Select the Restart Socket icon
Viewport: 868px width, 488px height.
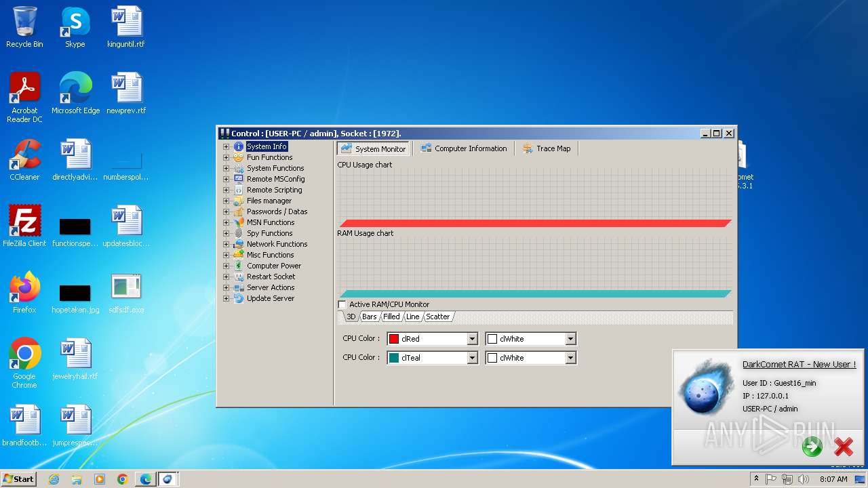pyautogui.click(x=239, y=277)
